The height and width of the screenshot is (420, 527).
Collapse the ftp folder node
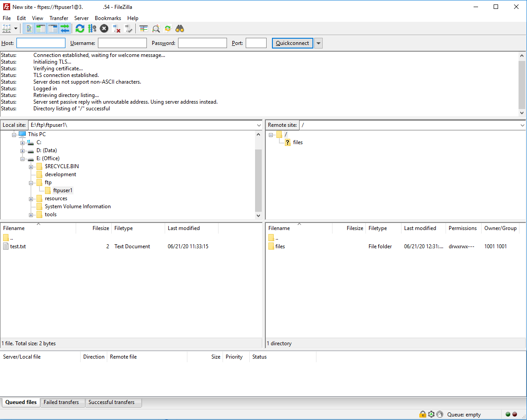31,183
